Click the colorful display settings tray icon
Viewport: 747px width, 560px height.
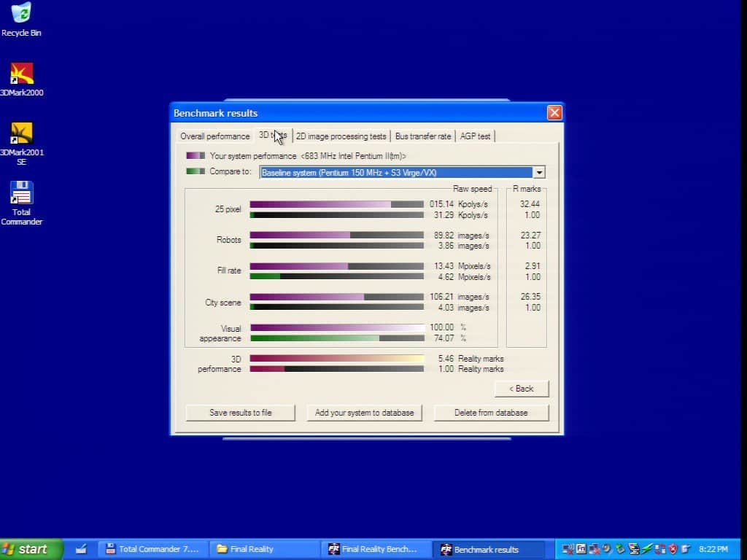634,548
